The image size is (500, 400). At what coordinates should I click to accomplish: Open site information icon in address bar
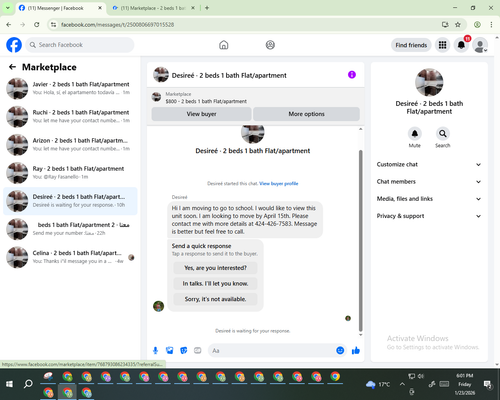tap(53, 25)
